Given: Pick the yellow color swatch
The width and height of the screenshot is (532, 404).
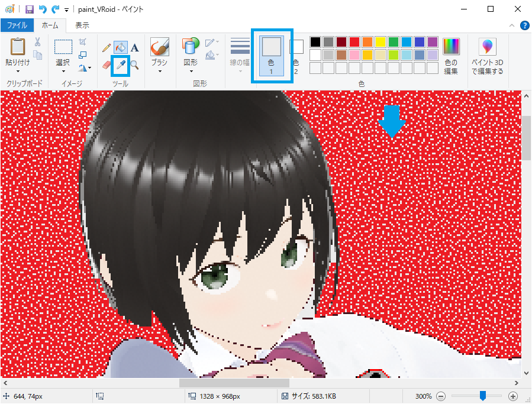Looking at the screenshot, I should (381, 42).
